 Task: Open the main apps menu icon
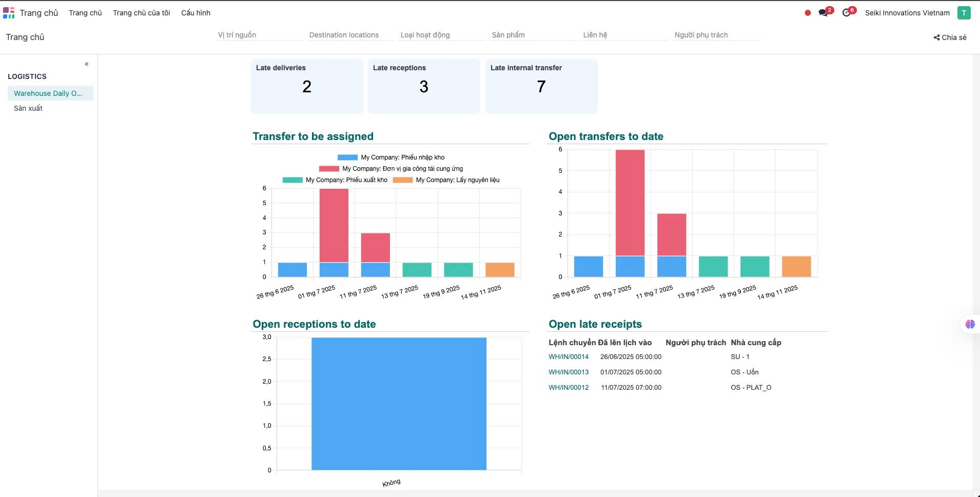[9, 13]
